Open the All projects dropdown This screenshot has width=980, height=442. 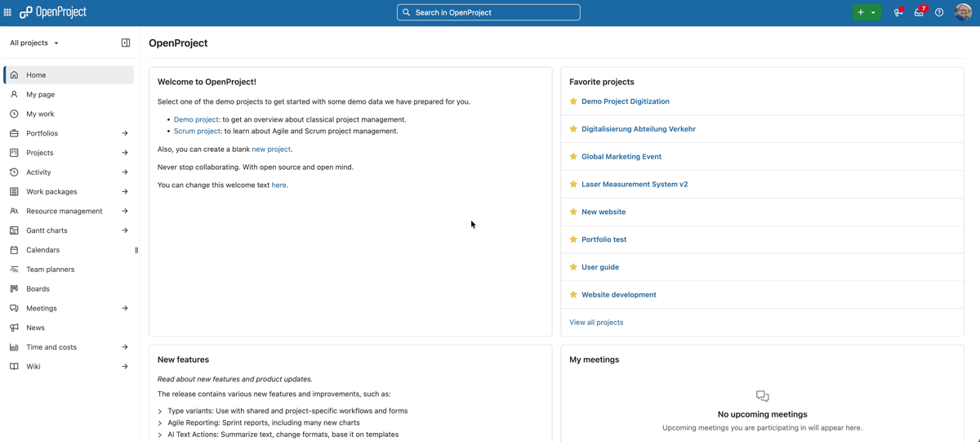34,42
